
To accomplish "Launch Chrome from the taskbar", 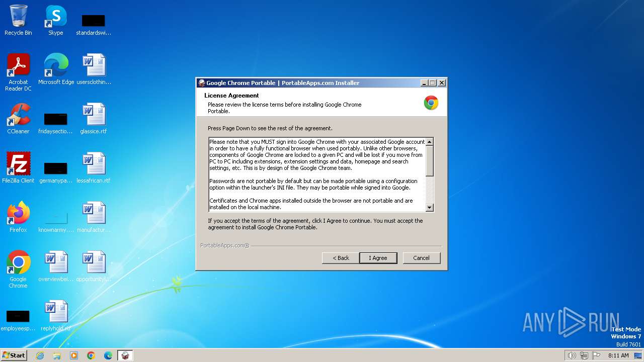I will pyautogui.click(x=91, y=355).
